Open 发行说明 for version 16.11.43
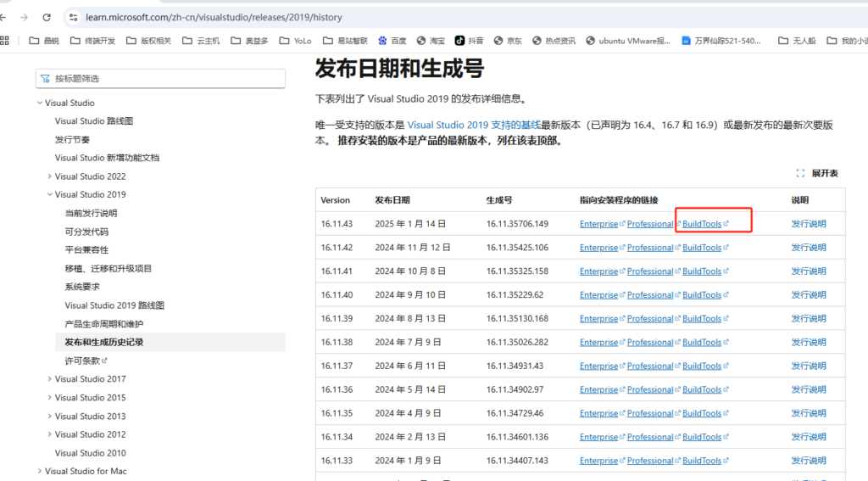Image resolution: width=868 pixels, height=481 pixels. (x=808, y=224)
